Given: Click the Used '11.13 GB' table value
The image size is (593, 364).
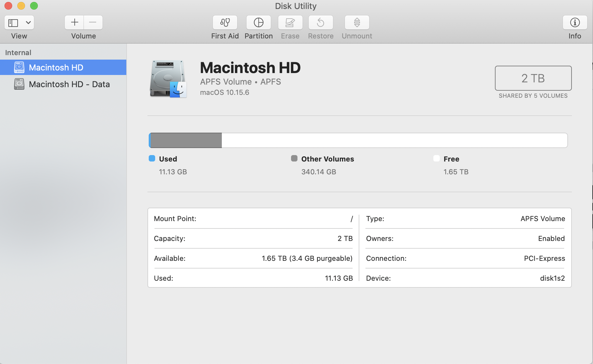Looking at the screenshot, I should (339, 278).
